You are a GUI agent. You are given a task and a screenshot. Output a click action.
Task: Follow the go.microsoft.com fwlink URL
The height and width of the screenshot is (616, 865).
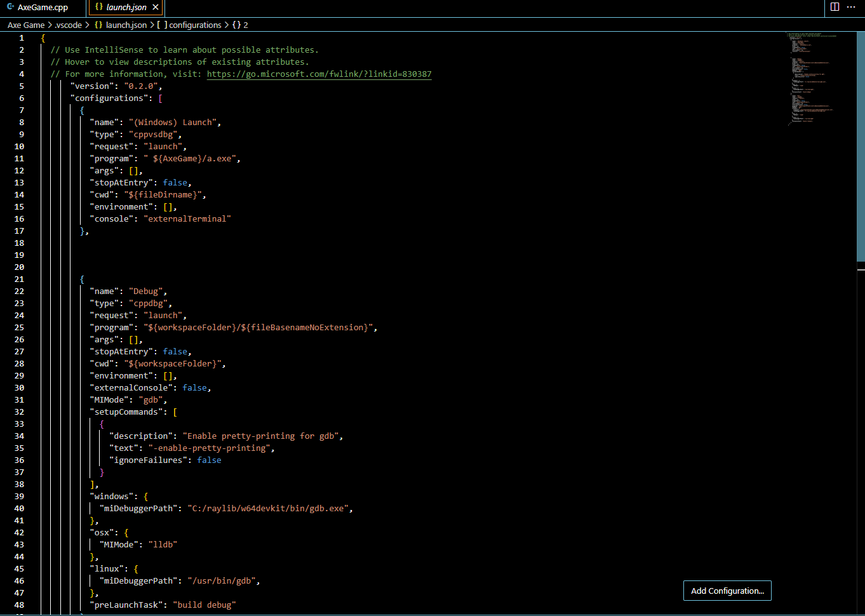(319, 74)
